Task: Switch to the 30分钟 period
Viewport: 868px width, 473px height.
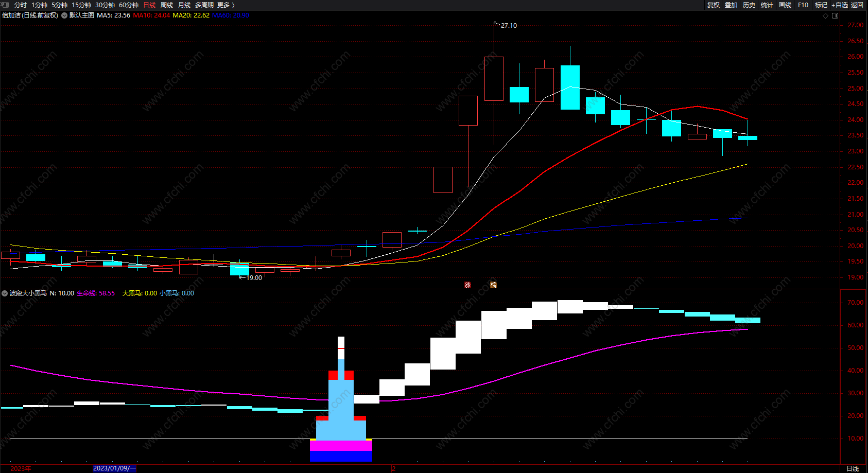Action: click(x=105, y=5)
